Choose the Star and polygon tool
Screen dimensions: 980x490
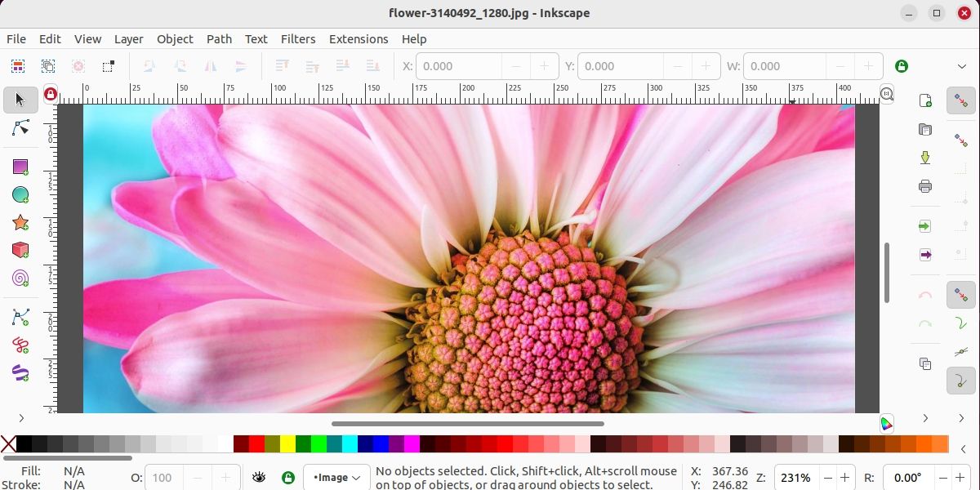(x=18, y=222)
